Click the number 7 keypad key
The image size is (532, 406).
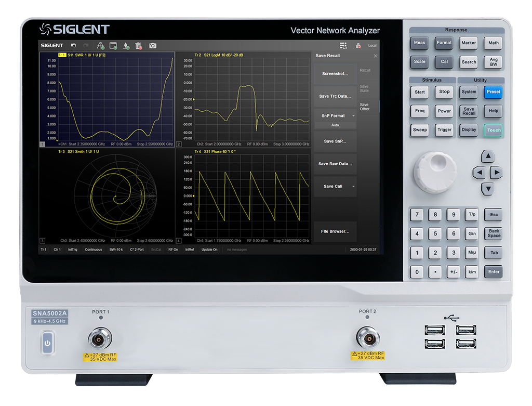417,215
